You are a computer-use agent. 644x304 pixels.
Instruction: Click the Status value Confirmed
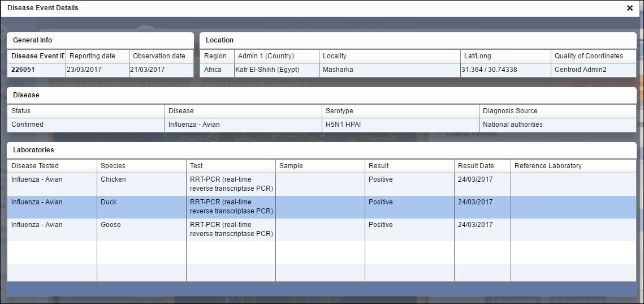click(x=86, y=125)
